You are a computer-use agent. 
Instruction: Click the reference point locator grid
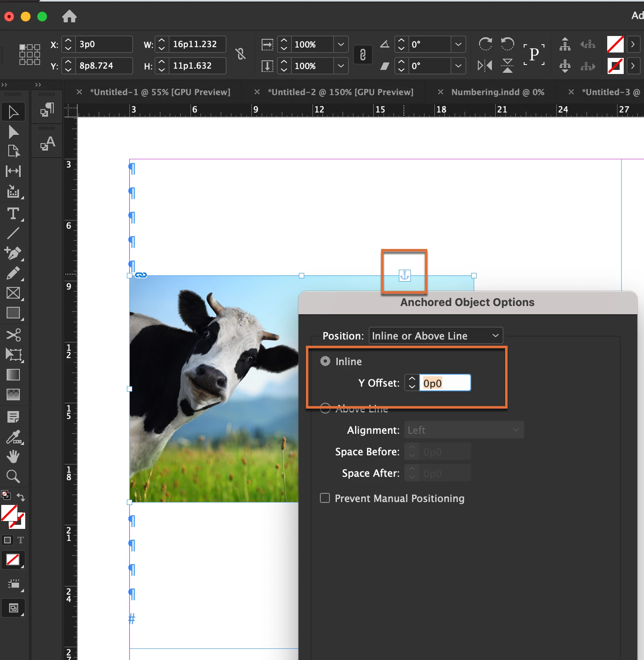[x=30, y=55]
